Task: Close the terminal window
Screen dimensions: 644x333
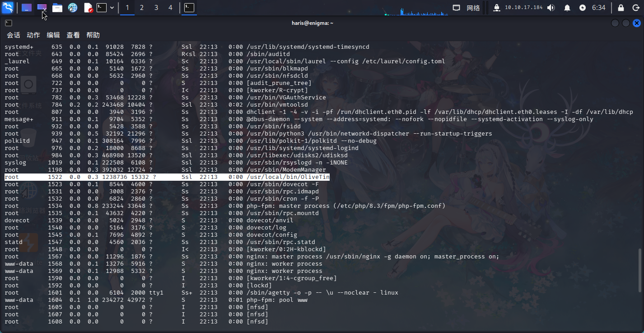Action: click(637, 23)
